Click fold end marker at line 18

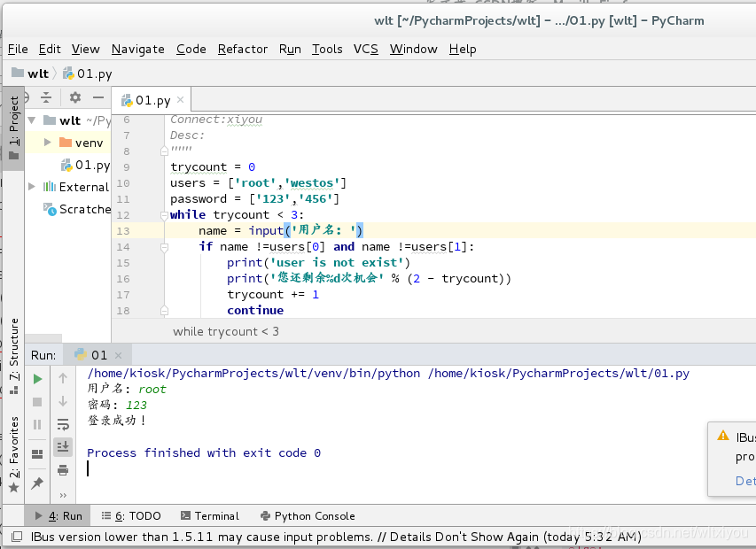coord(164,311)
